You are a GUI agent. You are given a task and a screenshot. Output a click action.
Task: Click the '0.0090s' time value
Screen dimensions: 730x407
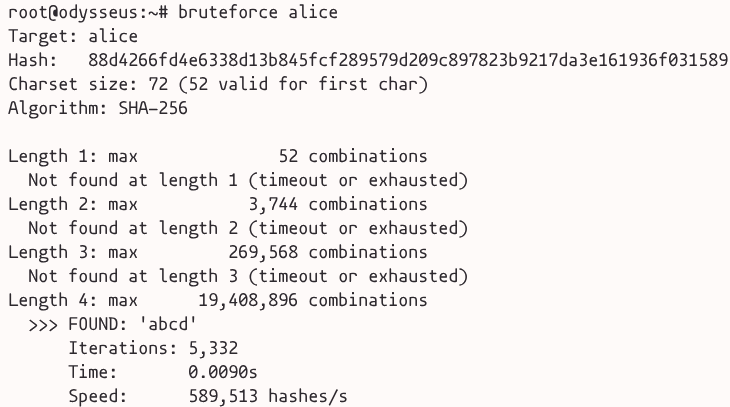pyautogui.click(x=222, y=373)
